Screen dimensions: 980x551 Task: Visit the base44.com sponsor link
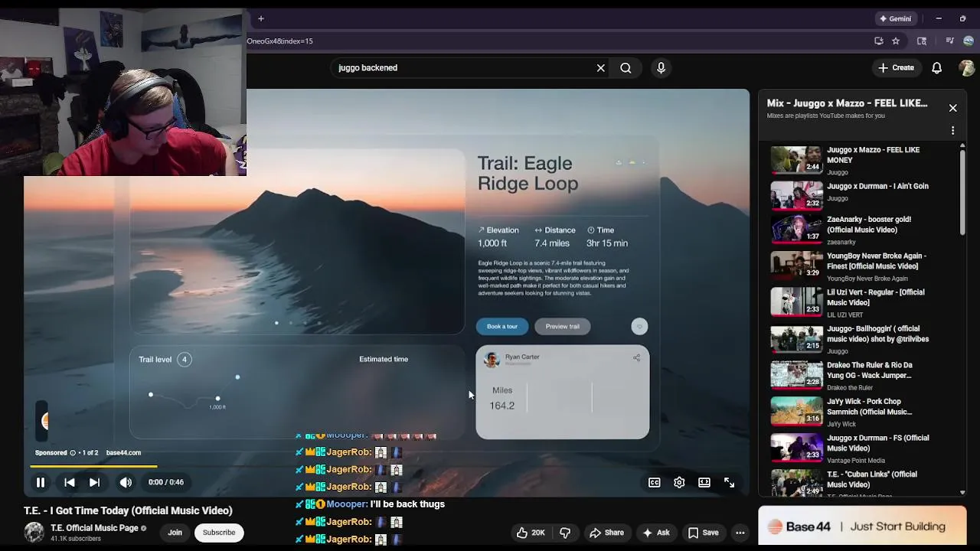point(123,452)
